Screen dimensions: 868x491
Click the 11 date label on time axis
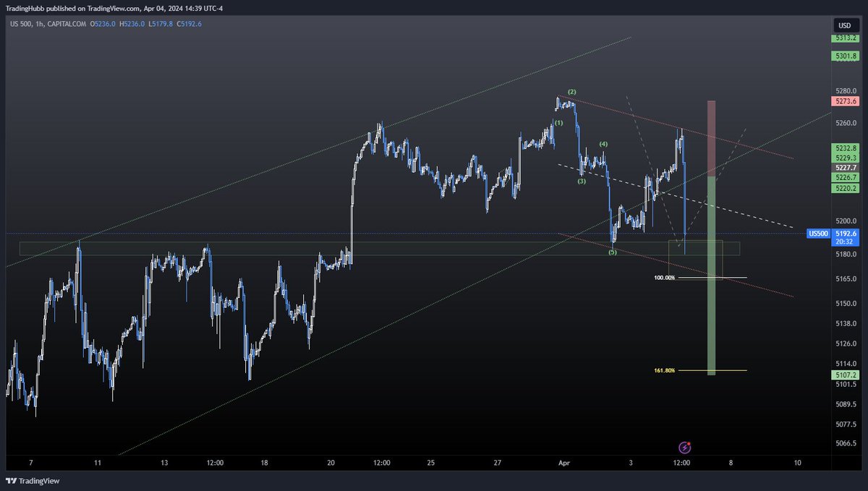98,463
